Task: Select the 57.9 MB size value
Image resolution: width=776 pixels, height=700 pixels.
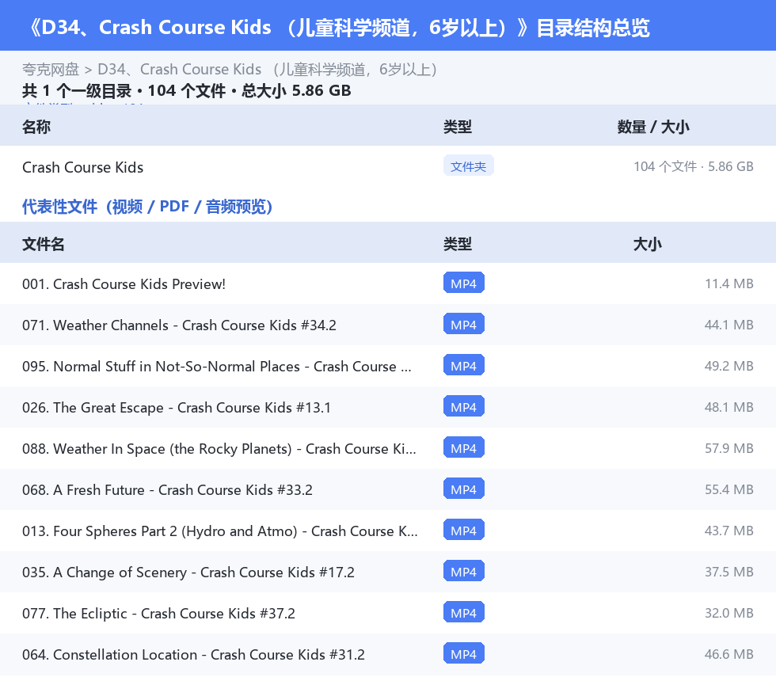Action: pyautogui.click(x=729, y=448)
